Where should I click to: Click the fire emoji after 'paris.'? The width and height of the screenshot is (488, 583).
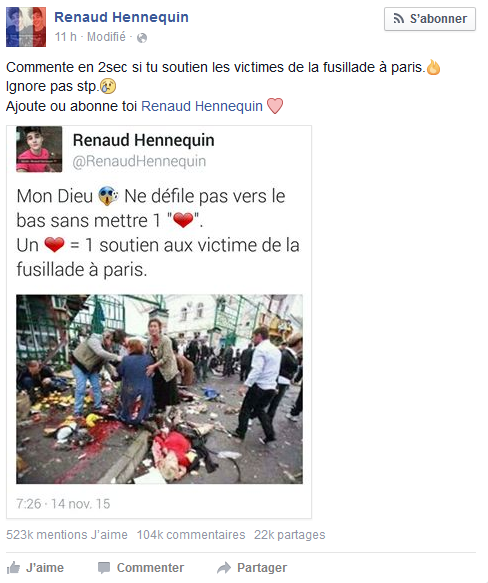click(433, 67)
